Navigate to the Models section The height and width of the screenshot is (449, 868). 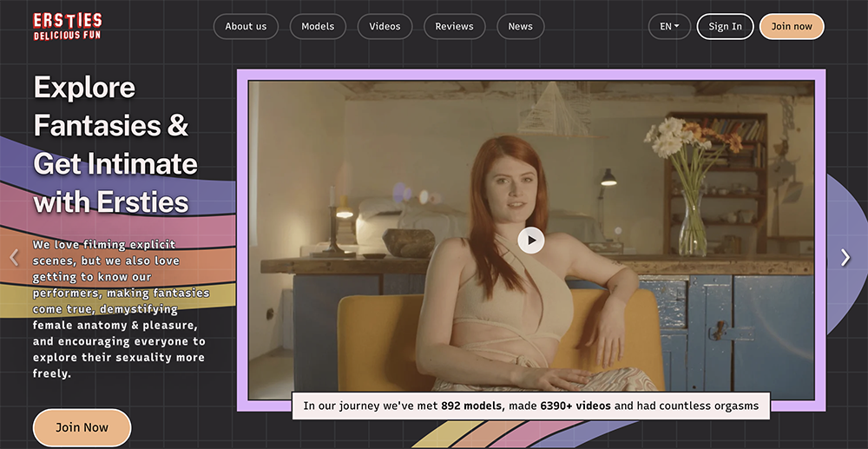pyautogui.click(x=318, y=27)
